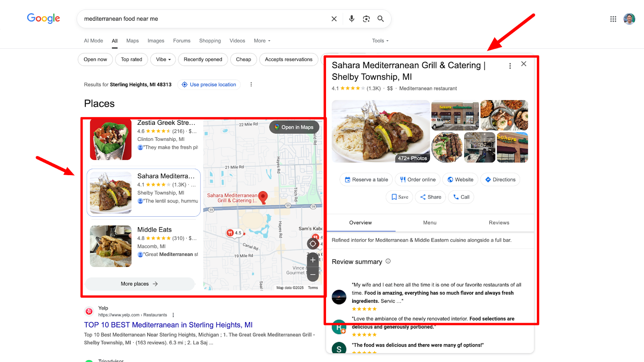The image size is (644, 362).
Task: Switch to the Videos tab
Action: point(237,41)
